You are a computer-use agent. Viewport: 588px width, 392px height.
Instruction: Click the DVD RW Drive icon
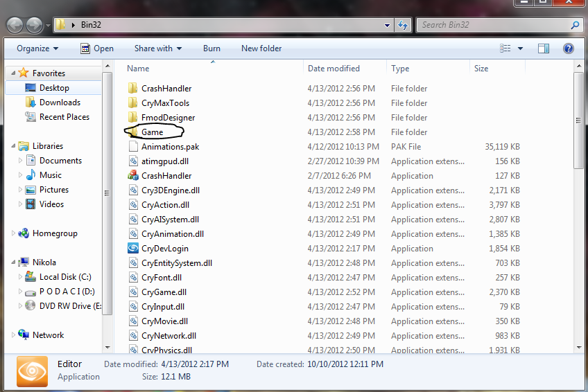pyautogui.click(x=30, y=306)
